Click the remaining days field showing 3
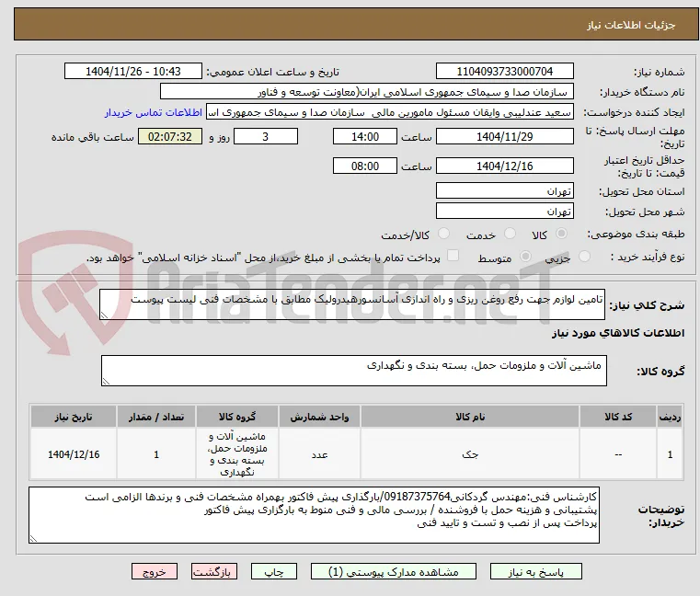 [266, 137]
